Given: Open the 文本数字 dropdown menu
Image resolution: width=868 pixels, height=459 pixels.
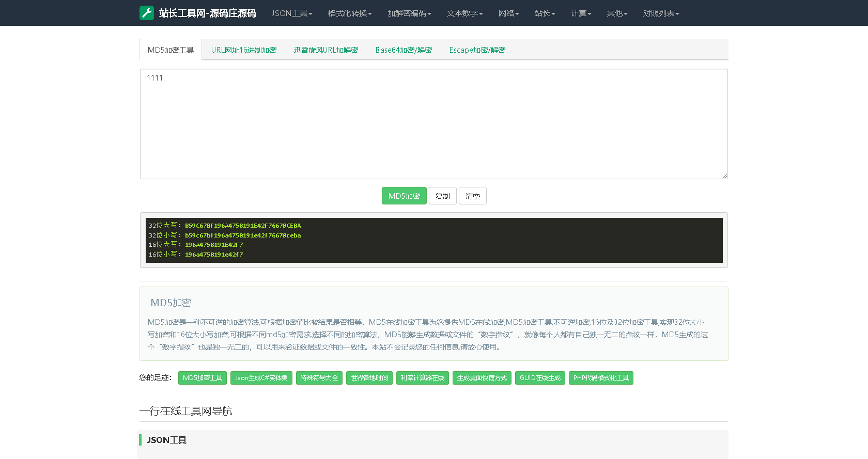Looking at the screenshot, I should tap(464, 13).
